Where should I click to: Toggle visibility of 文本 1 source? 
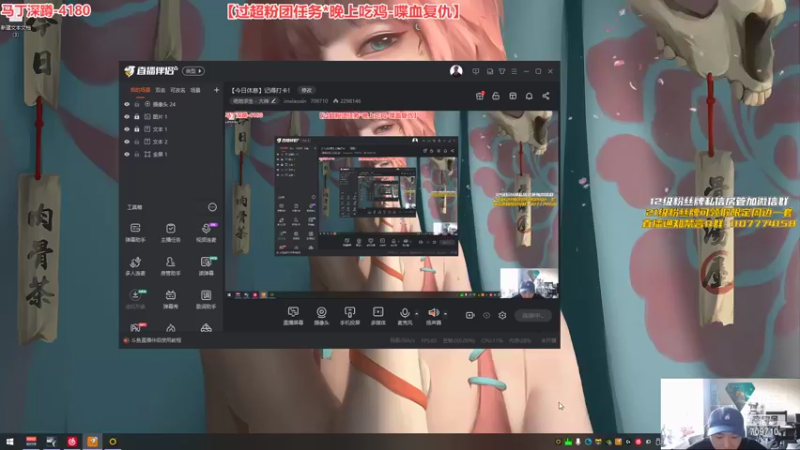click(127, 129)
